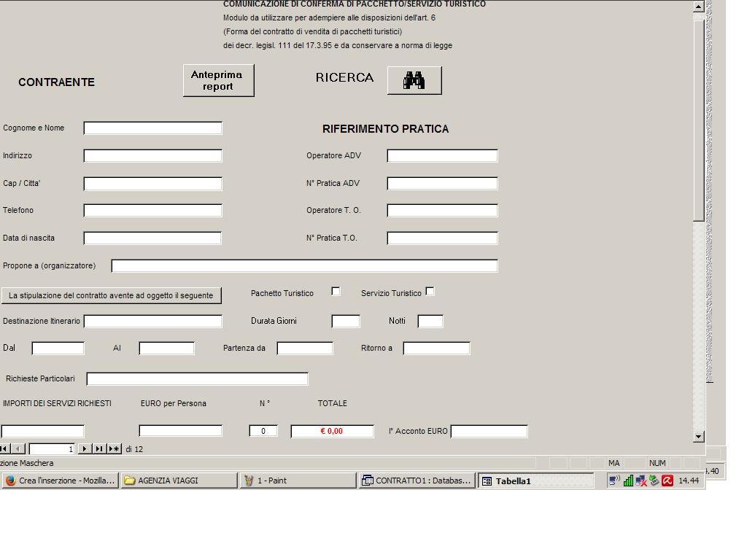Click the safely remove hardware tray icon
Screen dimensions: 747x560
point(654,481)
